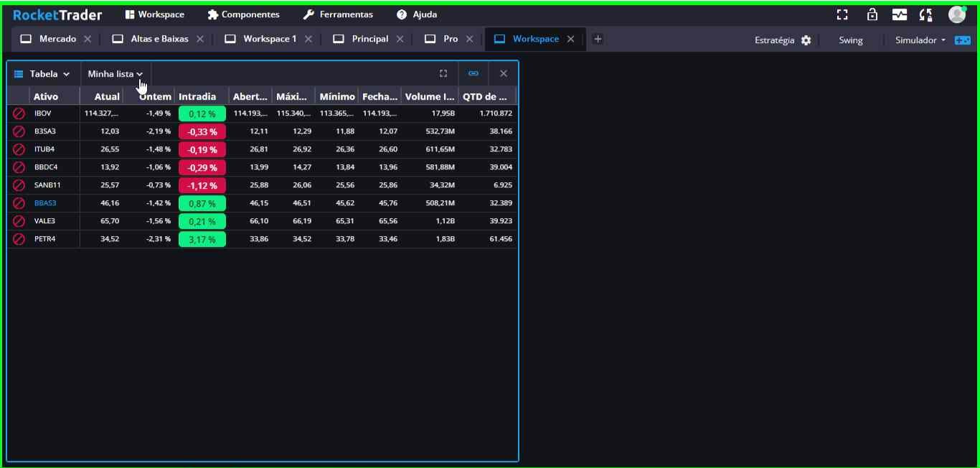Image resolution: width=980 pixels, height=468 pixels.
Task: Open the Ferramentas menu
Action: (338, 14)
